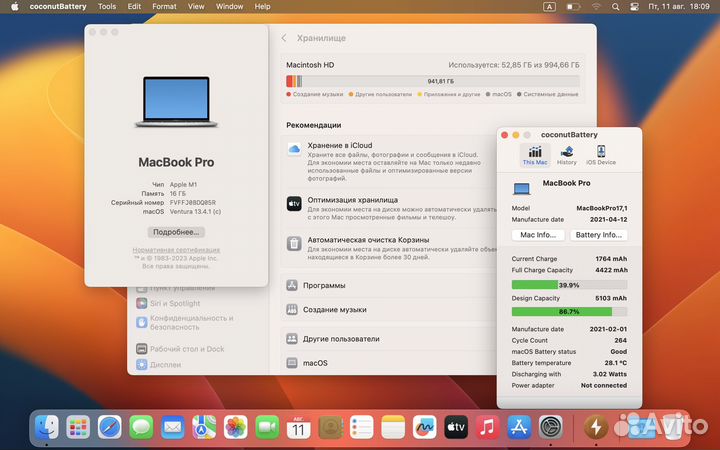Open the Создание музыки storage row
The image size is (720, 450).
tap(388, 309)
